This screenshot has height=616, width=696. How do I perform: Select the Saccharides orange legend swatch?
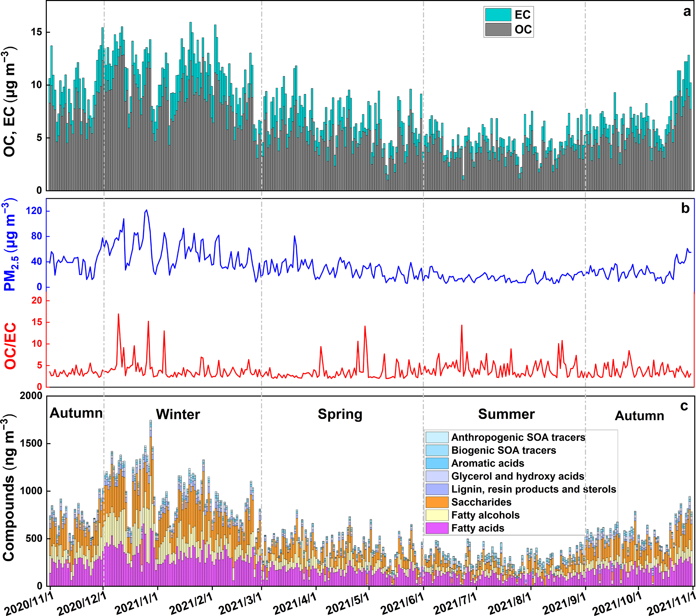[x=437, y=502]
